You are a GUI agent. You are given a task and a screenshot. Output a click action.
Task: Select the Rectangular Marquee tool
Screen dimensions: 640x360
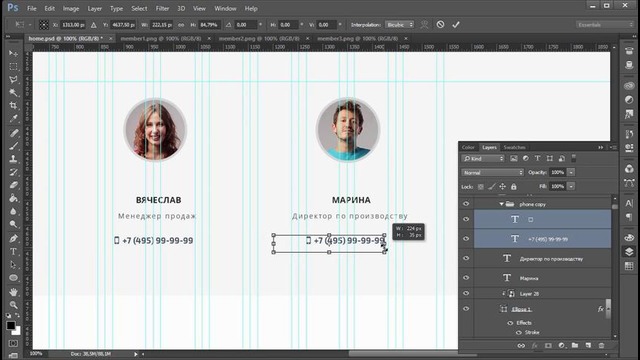13,67
